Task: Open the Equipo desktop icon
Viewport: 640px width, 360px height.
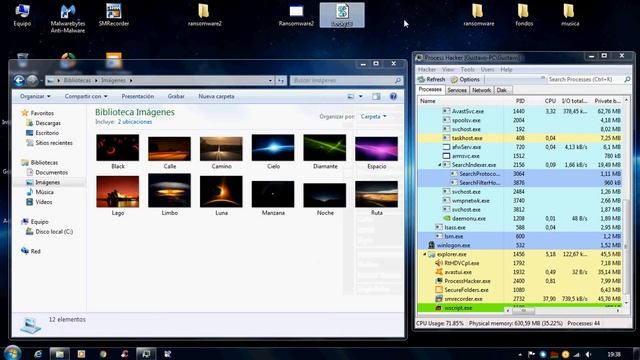Action: (22, 16)
